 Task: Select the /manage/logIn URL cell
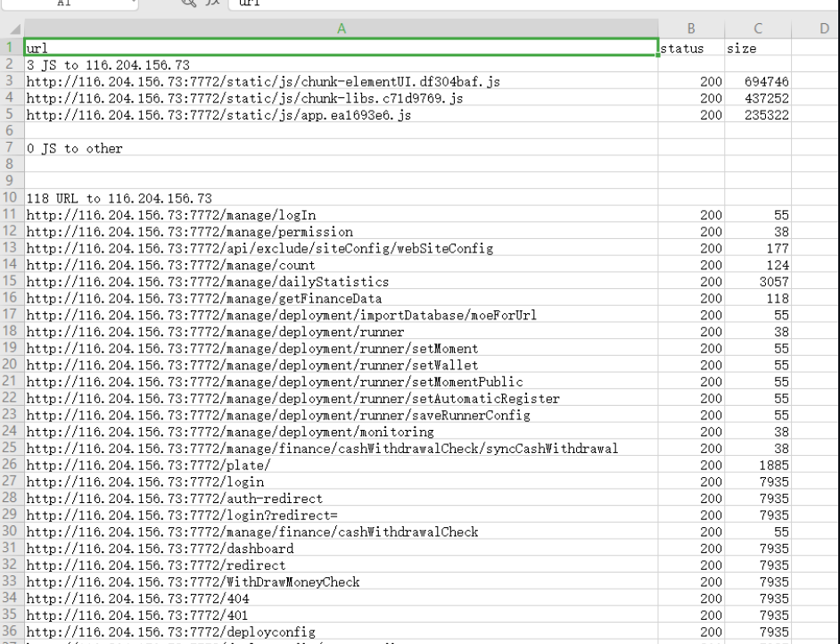(x=342, y=215)
